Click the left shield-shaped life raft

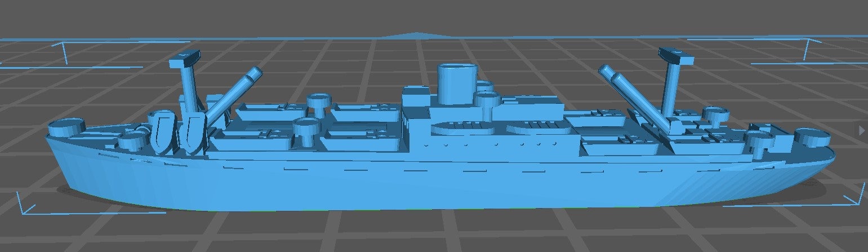[x=163, y=132]
